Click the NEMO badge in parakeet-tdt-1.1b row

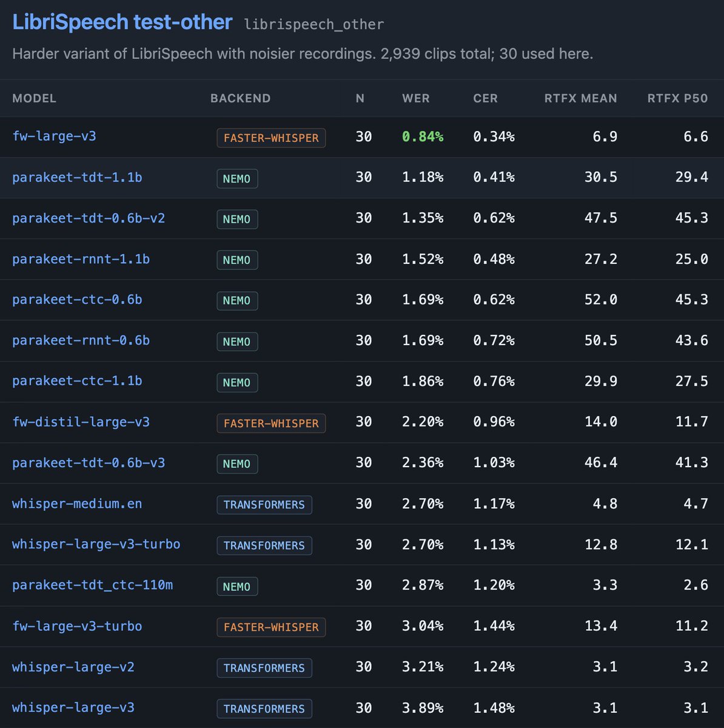(237, 178)
